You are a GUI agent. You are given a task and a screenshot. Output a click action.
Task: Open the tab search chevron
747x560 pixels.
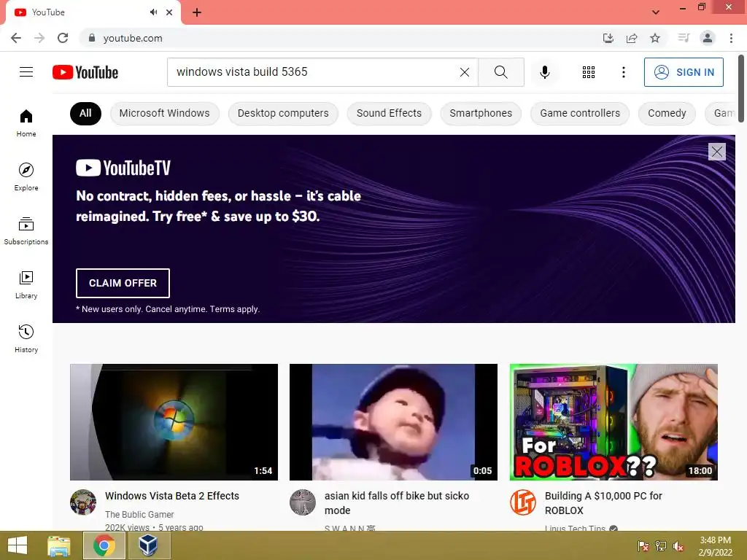656,12
